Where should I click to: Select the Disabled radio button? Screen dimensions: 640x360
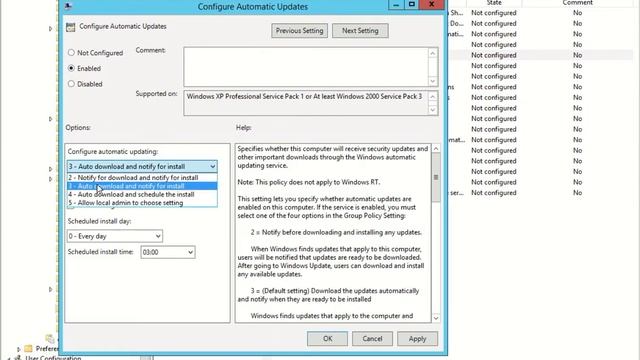click(71, 84)
